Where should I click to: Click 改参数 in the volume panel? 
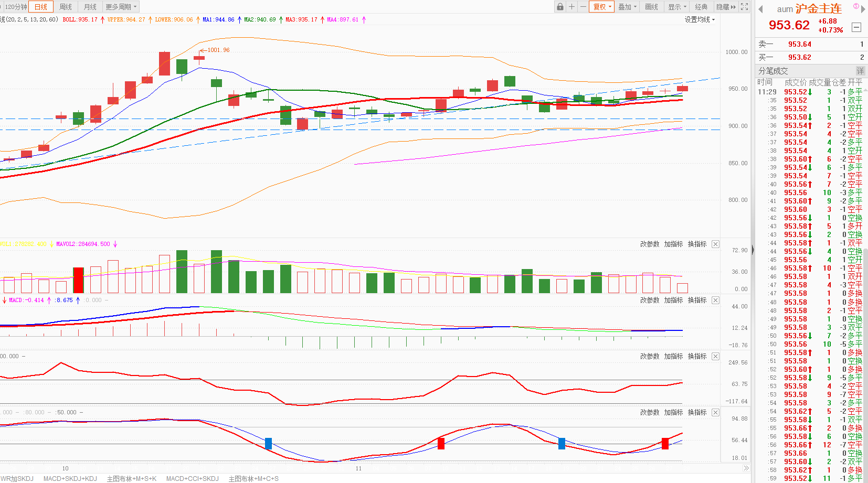coord(650,244)
